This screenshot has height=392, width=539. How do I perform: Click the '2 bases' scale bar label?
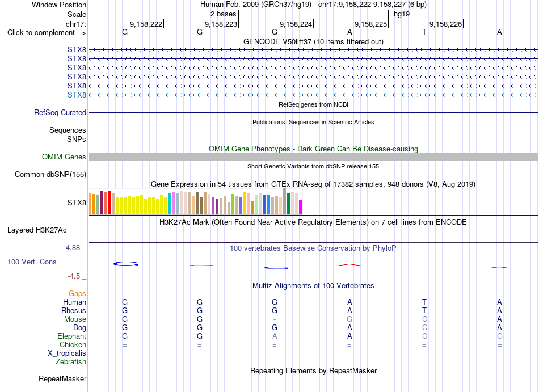[223, 14]
